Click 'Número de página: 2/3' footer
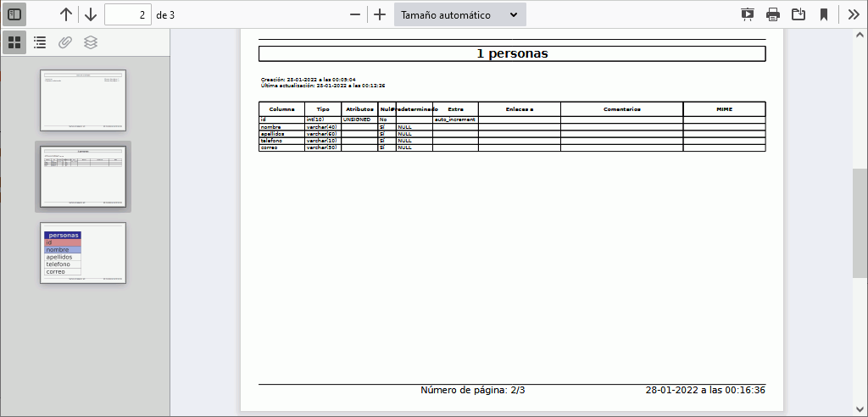 coord(473,390)
